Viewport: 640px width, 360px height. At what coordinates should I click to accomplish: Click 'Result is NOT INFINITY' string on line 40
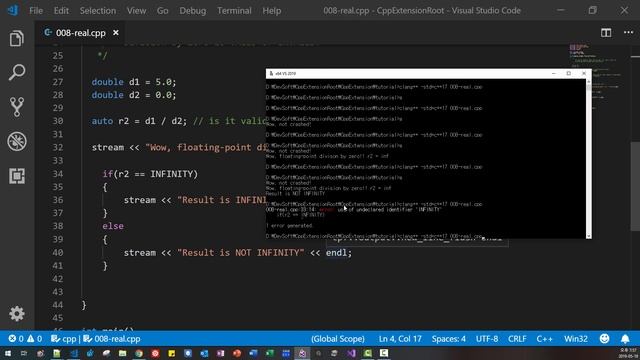pos(241,253)
